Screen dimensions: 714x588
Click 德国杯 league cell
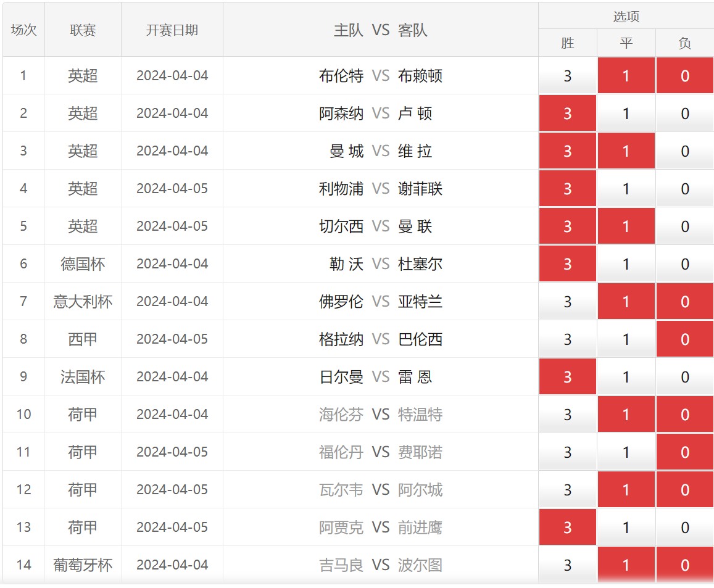83,264
